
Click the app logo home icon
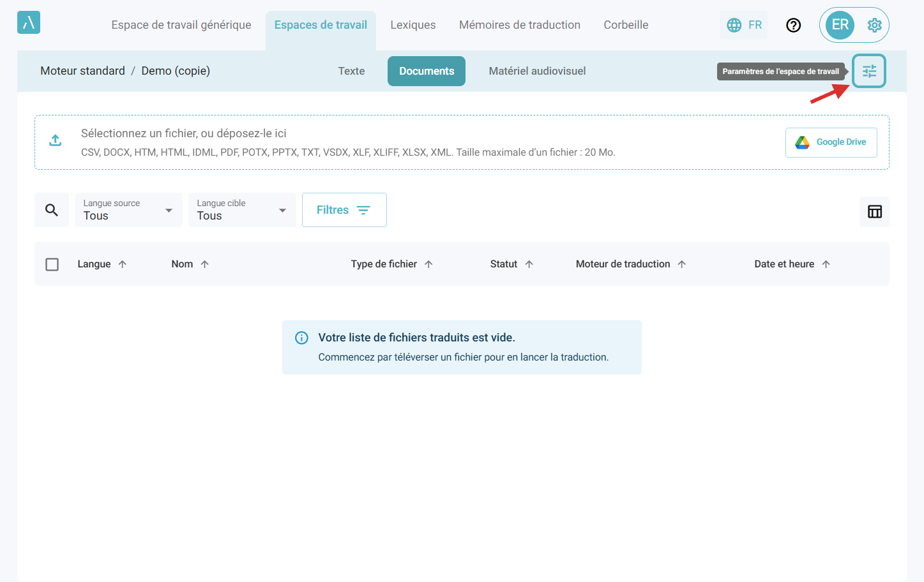point(29,23)
